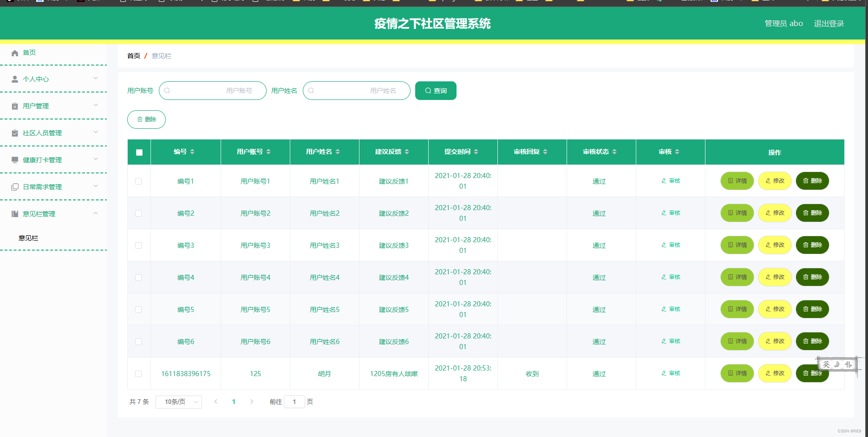Expand 日常需求管理 menu chevron
Viewport: 868px width, 437px height.
click(x=96, y=186)
